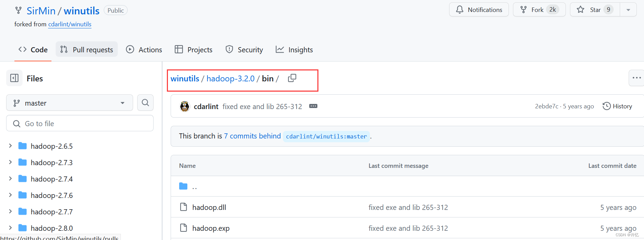Image resolution: width=644 pixels, height=240 pixels.
Task: Open the hadoop.exp file
Action: pos(211,228)
